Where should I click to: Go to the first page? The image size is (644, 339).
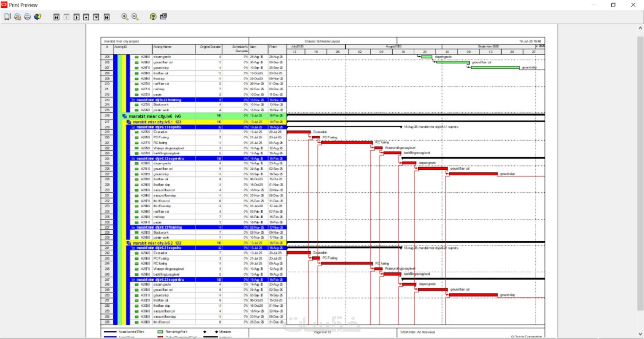(56, 17)
